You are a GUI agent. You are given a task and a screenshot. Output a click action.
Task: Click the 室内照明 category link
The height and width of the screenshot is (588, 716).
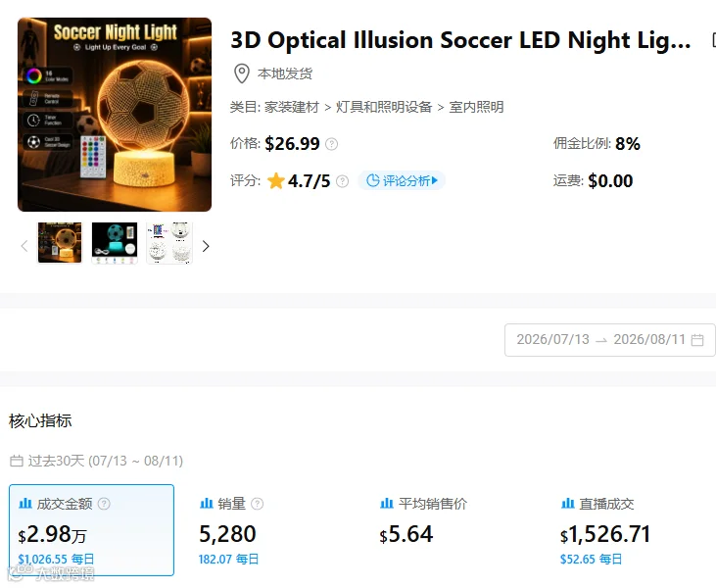[x=476, y=107]
